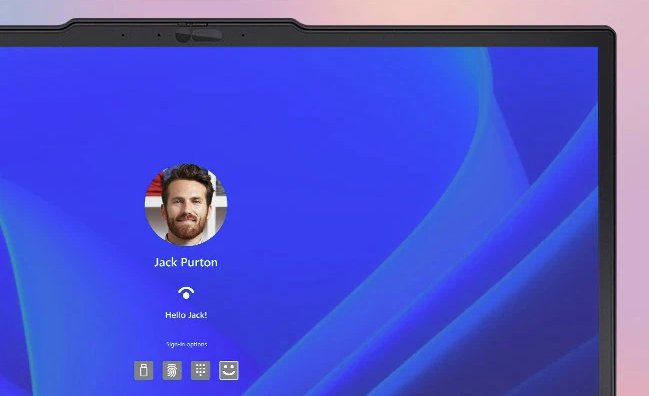Click the raised camera notch top edge
649x396 pixels.
point(182,19)
